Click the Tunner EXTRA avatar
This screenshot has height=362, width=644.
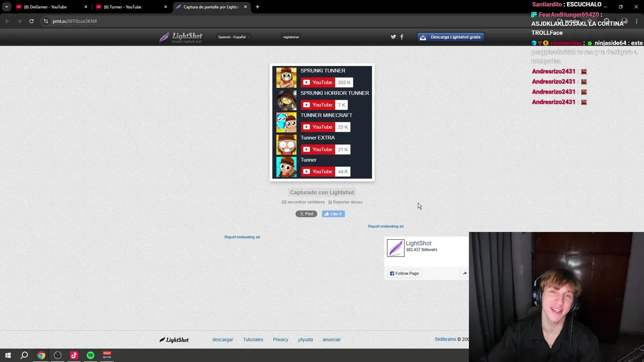(x=286, y=144)
